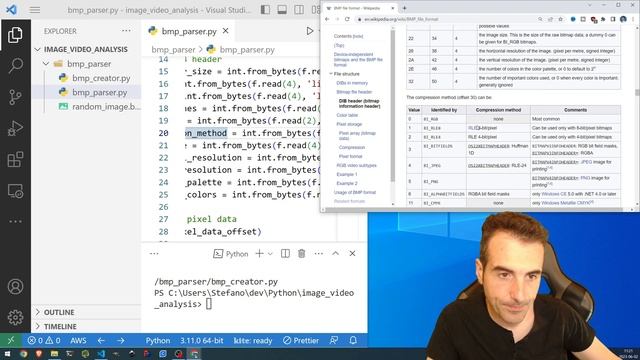Open the Manage gear menu
Screen dimensions: 640x360
[x=15, y=317]
